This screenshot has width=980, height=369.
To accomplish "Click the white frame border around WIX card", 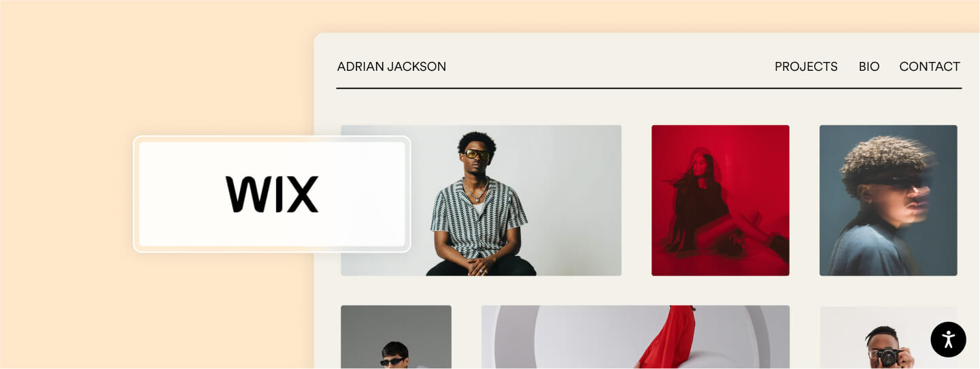I will pos(272,139).
